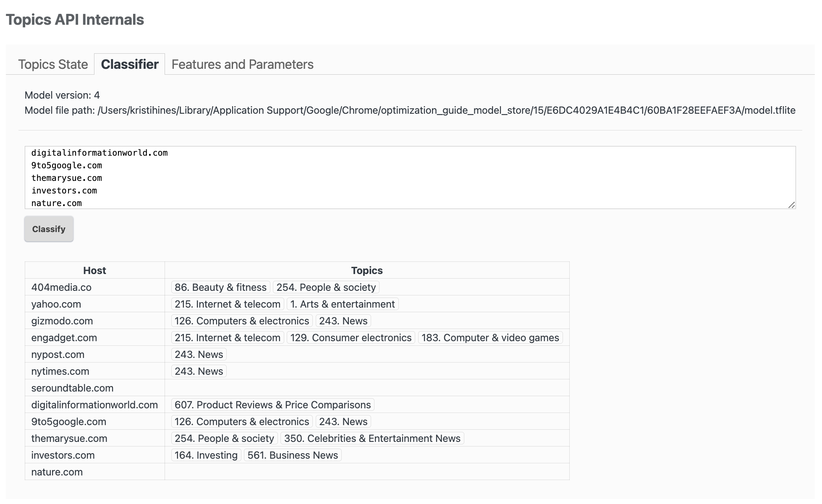Click '607. Product Reviews & Price Comparisons' chip
Screen dimensions: 822x504
(273, 405)
